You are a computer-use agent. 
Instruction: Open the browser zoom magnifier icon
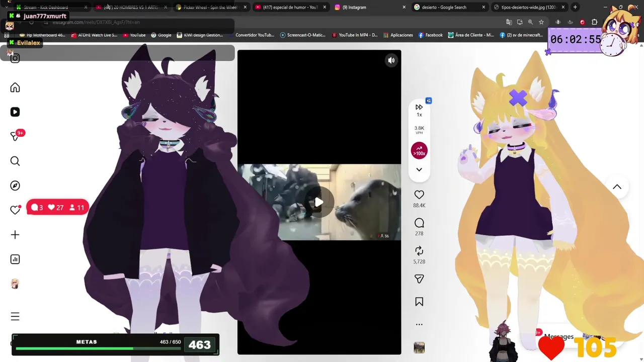[530, 22]
